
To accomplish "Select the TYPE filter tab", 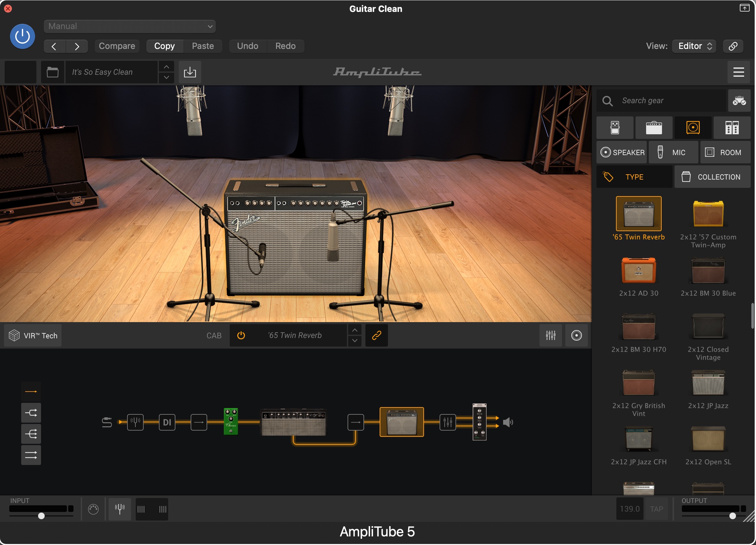I will [634, 177].
